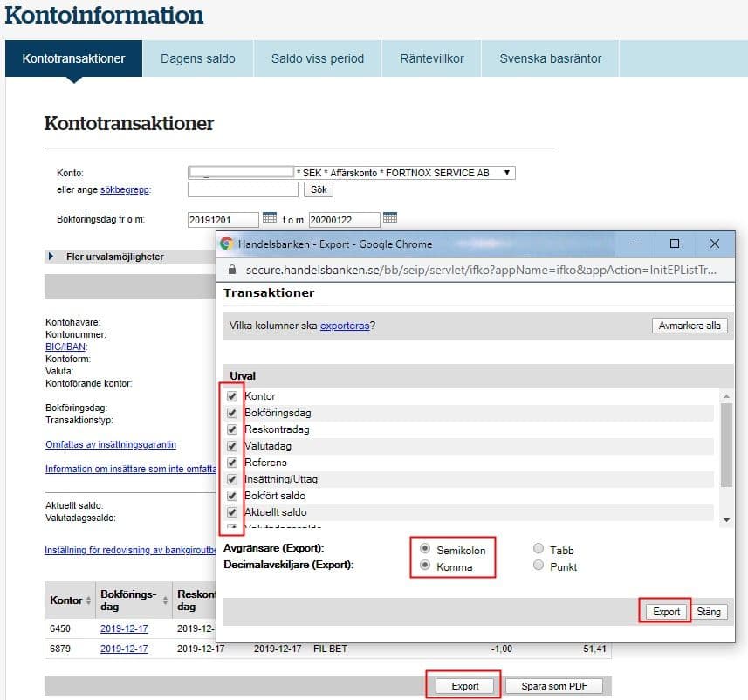
Task: Open 2019-12-17 date link in row 6450
Action: coord(124,628)
